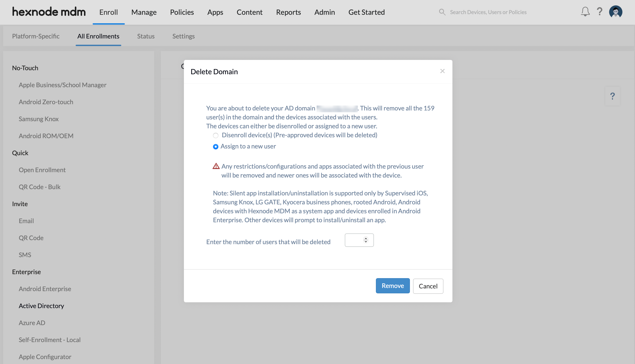This screenshot has height=364, width=635.
Task: Select Android Enterprise in sidebar
Action: [x=45, y=289]
